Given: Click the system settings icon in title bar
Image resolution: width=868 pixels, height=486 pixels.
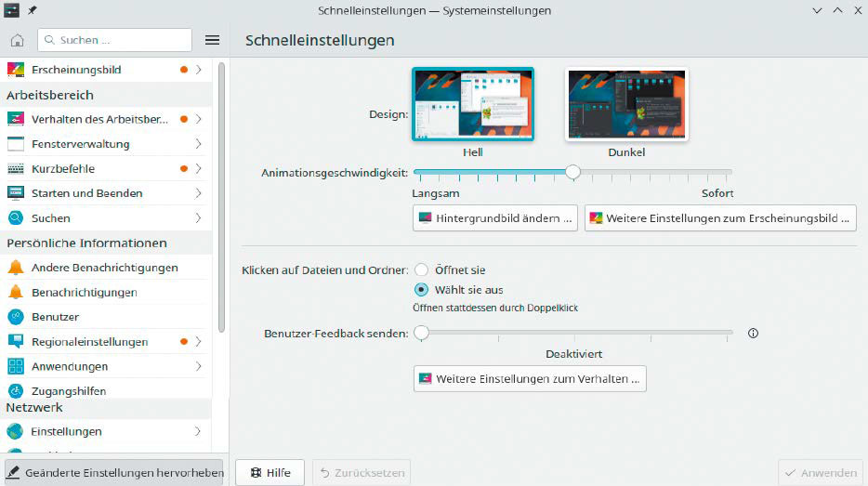Looking at the screenshot, I should (x=12, y=10).
